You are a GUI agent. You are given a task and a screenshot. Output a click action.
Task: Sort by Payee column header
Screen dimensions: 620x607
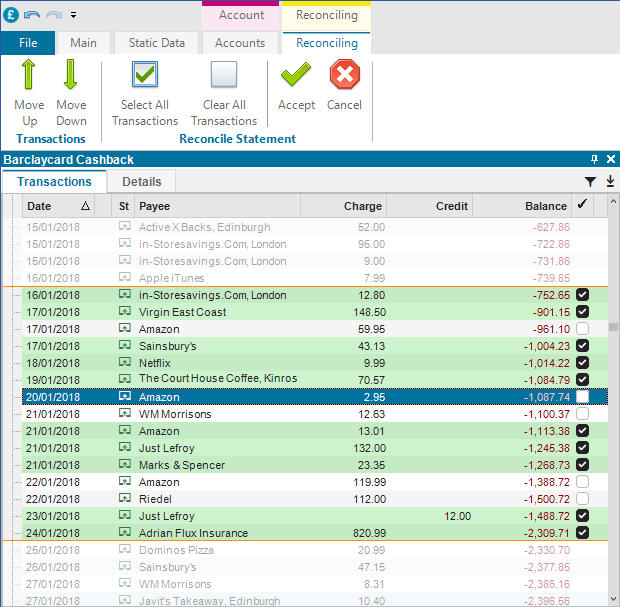[x=217, y=206]
